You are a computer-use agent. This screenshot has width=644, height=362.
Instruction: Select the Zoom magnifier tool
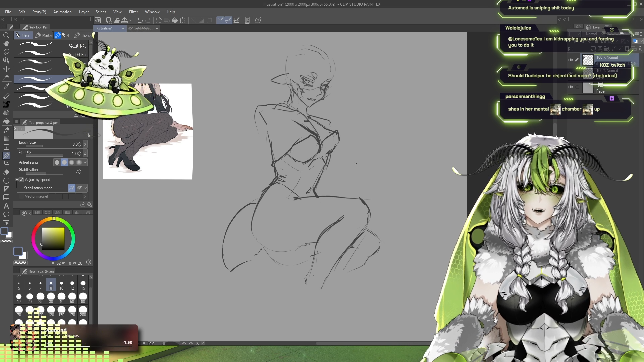click(6, 35)
